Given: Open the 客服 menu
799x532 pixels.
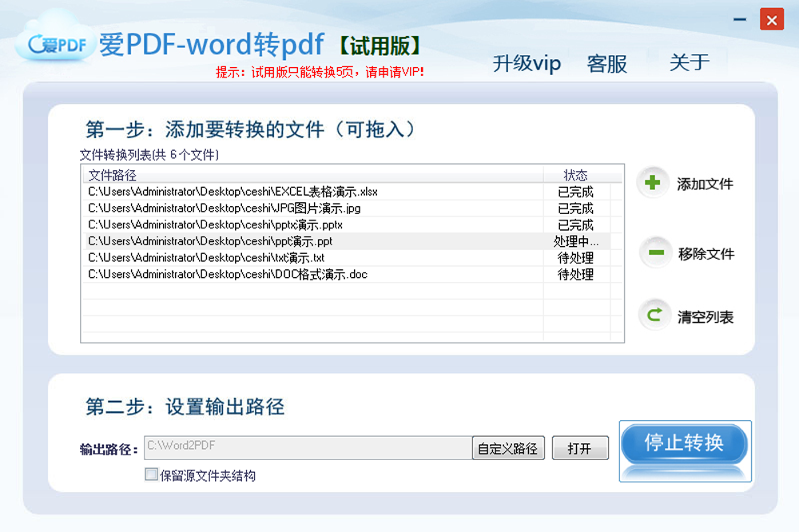Looking at the screenshot, I should [606, 64].
